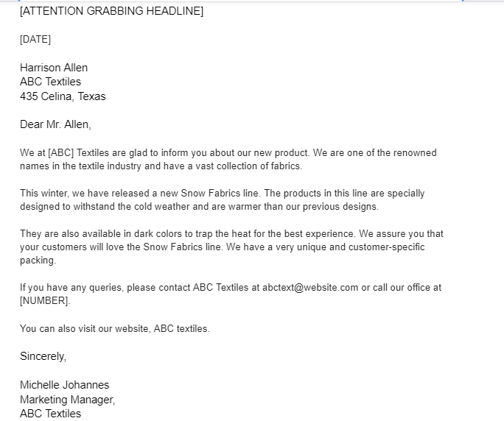Click the salutation Dear Mr. Allen
The height and width of the screenshot is (421, 504).
[55, 124]
